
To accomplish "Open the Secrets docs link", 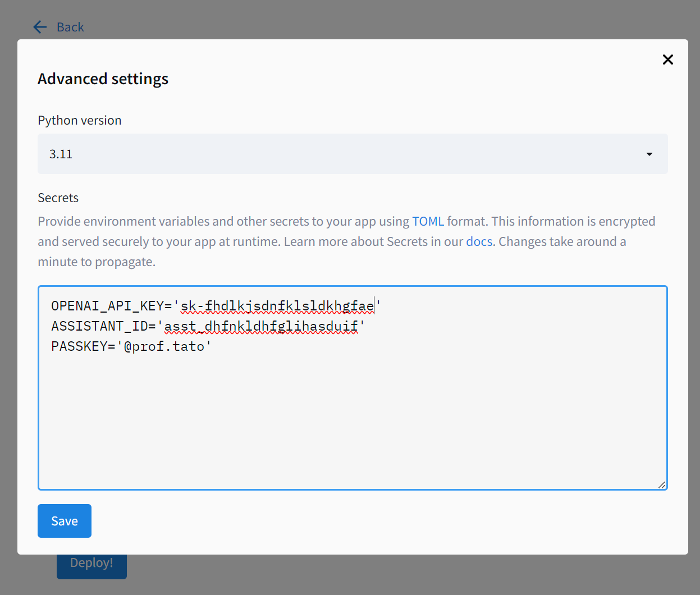I will coord(479,241).
